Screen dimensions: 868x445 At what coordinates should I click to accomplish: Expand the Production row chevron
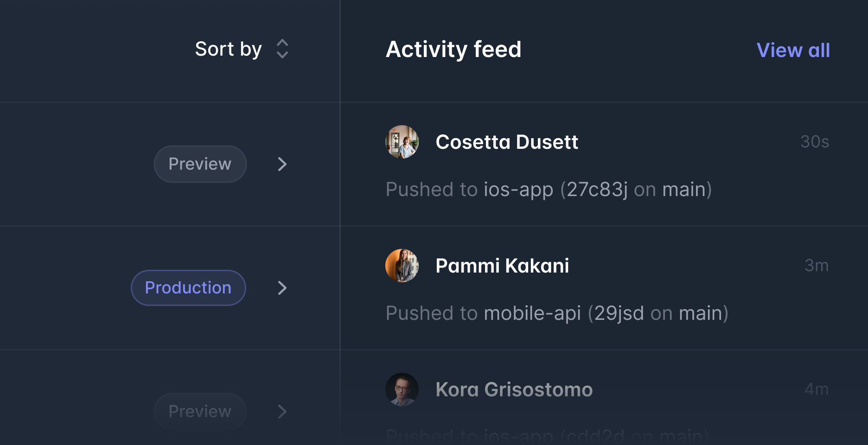tap(282, 288)
